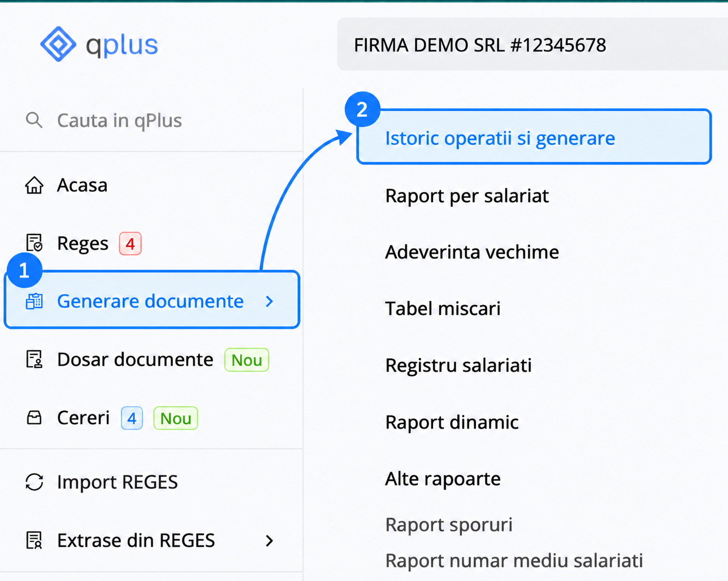Click the qplus diamond logo icon
This screenshot has height=581, width=728.
(58, 44)
